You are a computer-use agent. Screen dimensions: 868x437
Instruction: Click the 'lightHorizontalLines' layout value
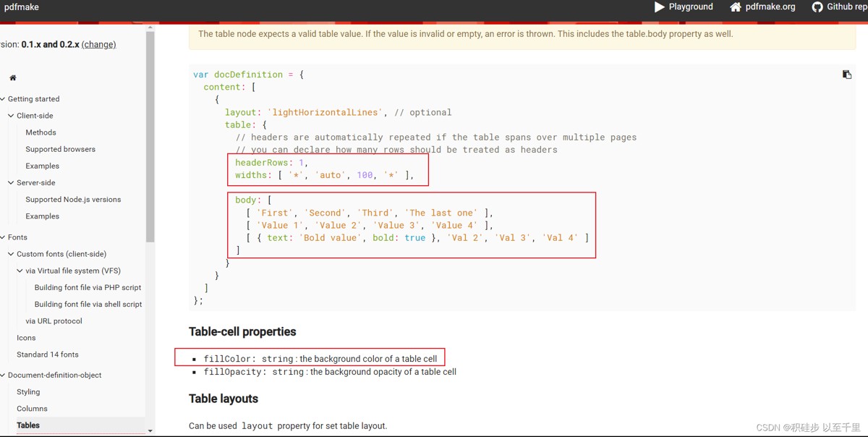pyautogui.click(x=324, y=112)
